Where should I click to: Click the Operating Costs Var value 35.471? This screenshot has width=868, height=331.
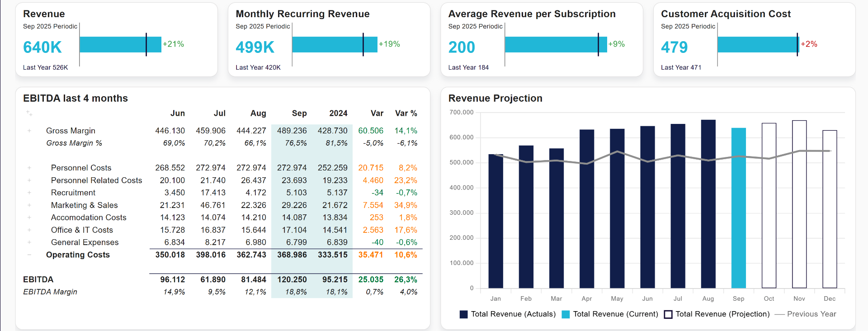[371, 255]
